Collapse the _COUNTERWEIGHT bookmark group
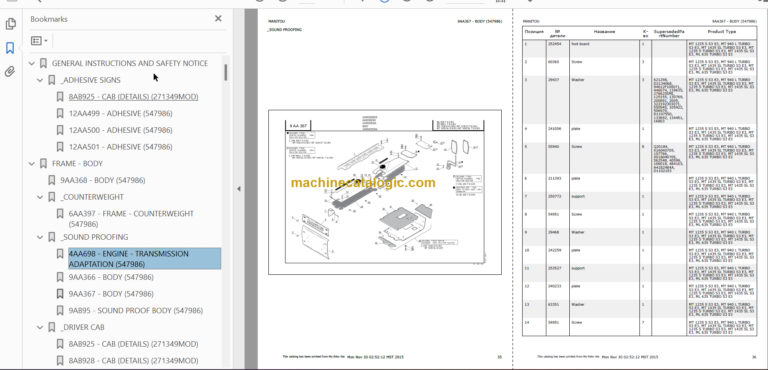 [40, 197]
